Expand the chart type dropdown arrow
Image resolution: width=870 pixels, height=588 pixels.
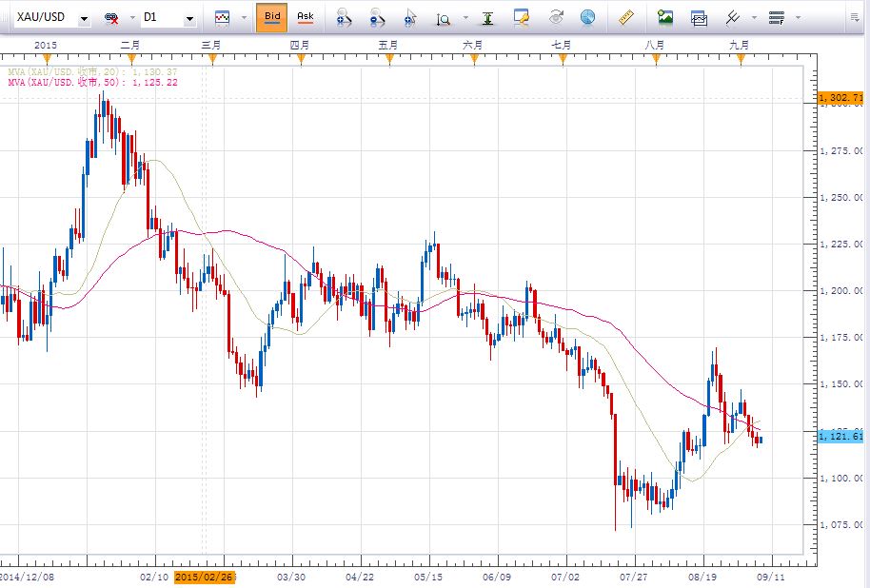click(x=244, y=18)
